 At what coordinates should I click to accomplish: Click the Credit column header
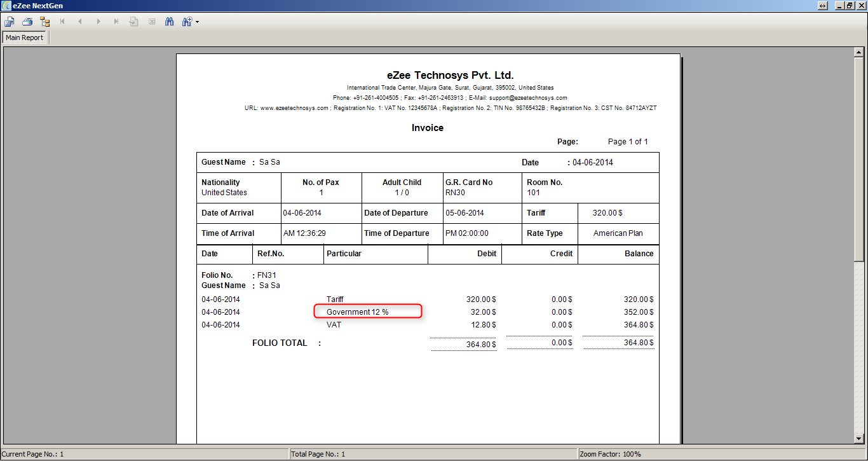click(x=561, y=254)
